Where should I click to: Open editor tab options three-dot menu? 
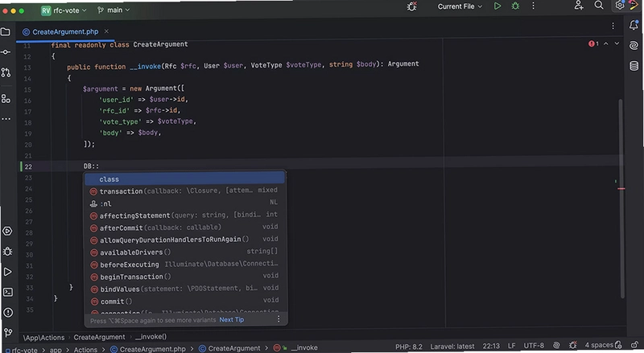click(613, 26)
